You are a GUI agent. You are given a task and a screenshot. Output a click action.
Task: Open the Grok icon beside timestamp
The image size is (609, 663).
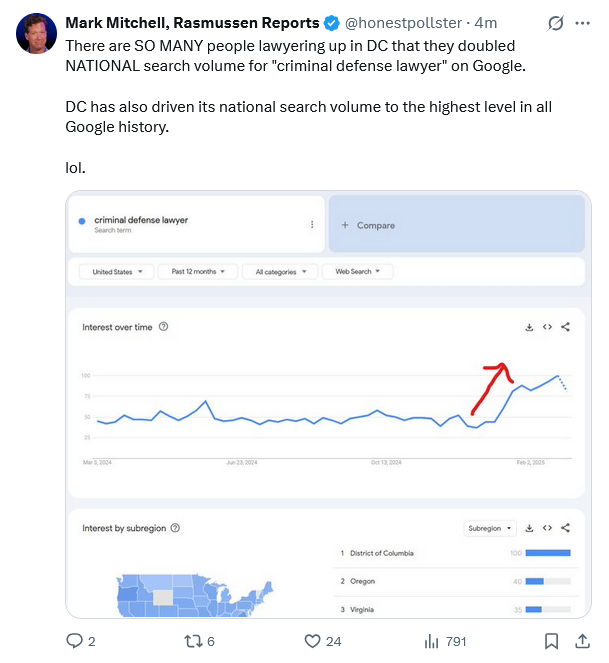point(556,23)
